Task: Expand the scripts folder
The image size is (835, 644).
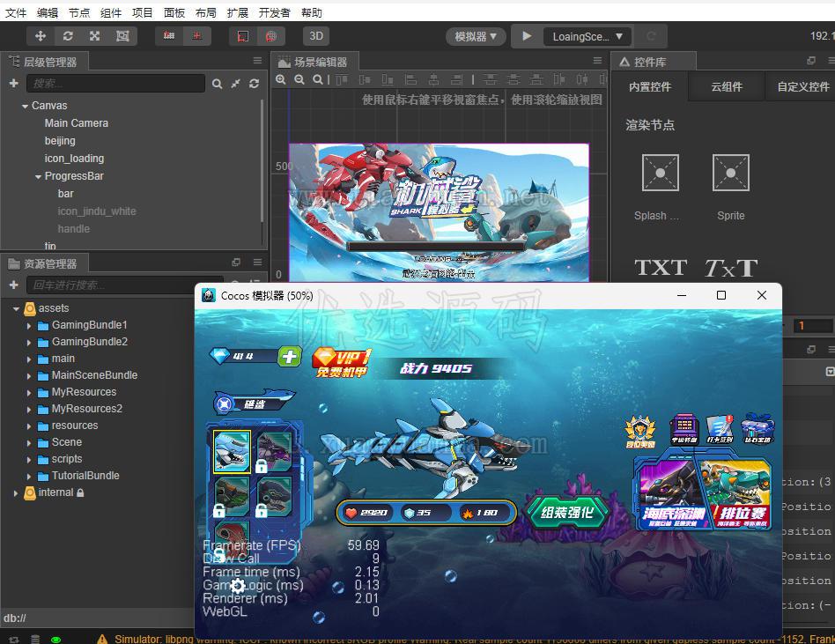Action: click(29, 460)
